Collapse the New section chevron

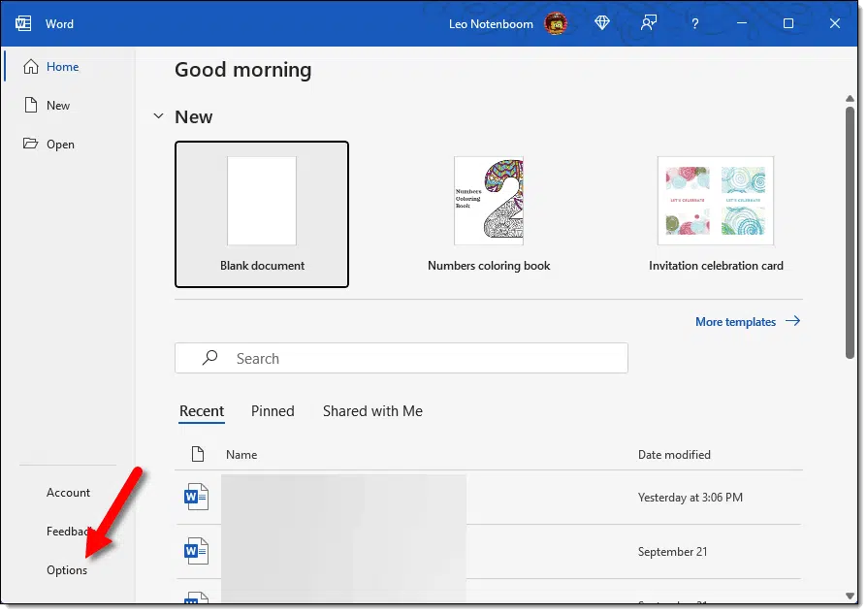click(158, 116)
